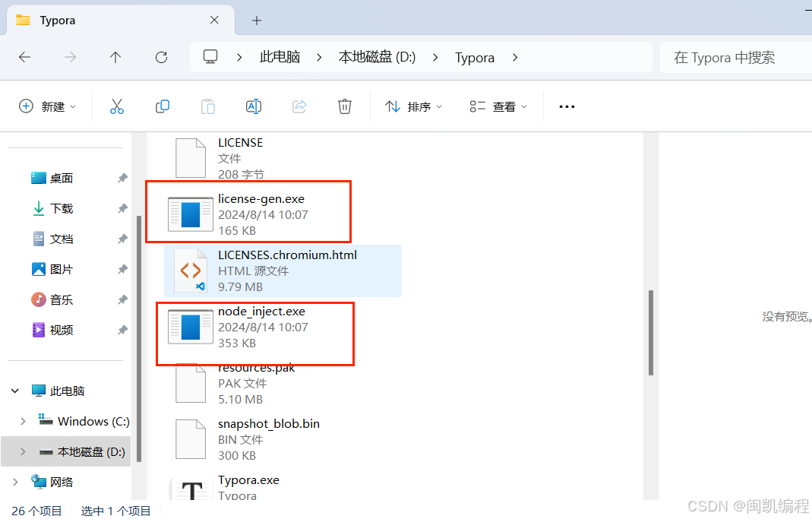Click the Delete trash can icon

[x=345, y=106]
